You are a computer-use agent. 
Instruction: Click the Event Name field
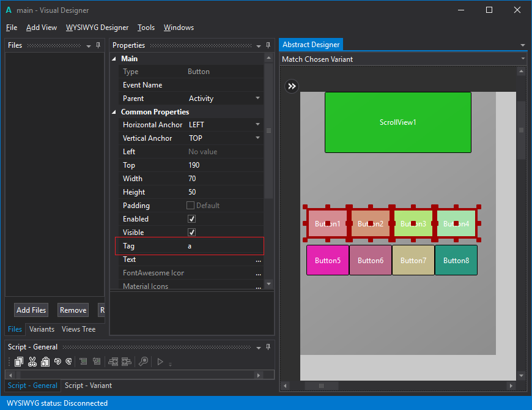(224, 85)
